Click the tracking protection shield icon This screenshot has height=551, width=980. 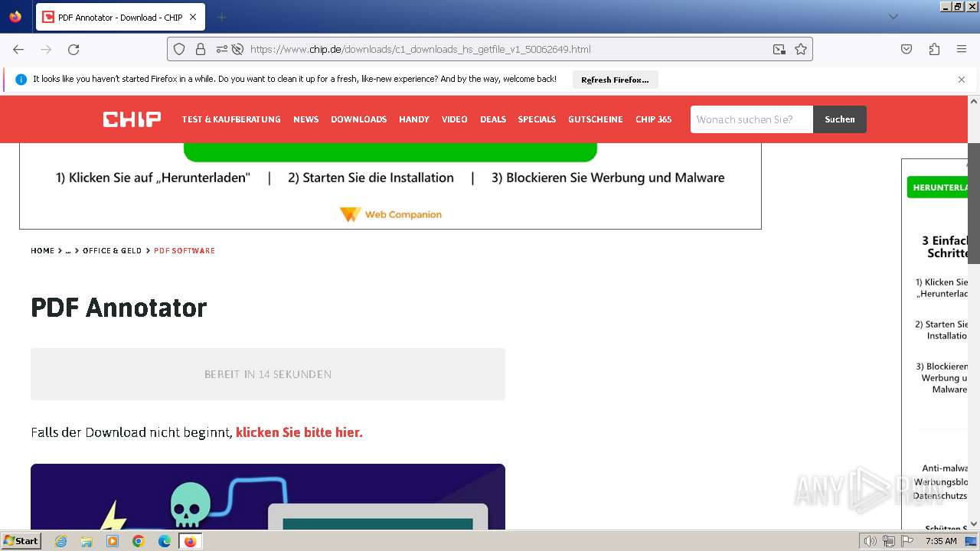179,49
